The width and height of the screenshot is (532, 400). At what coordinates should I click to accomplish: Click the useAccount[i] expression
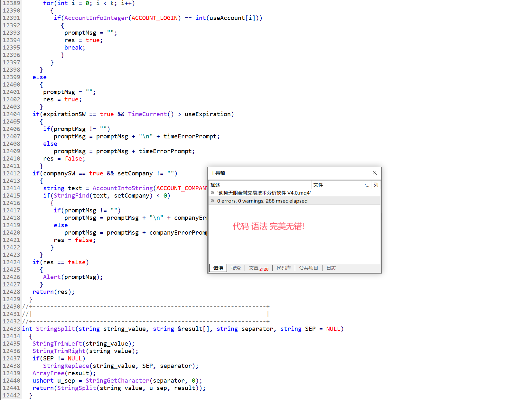click(232, 18)
